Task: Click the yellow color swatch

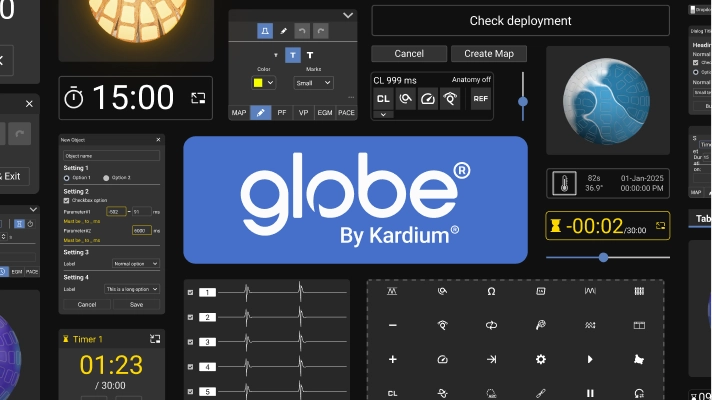Action: 258,83
